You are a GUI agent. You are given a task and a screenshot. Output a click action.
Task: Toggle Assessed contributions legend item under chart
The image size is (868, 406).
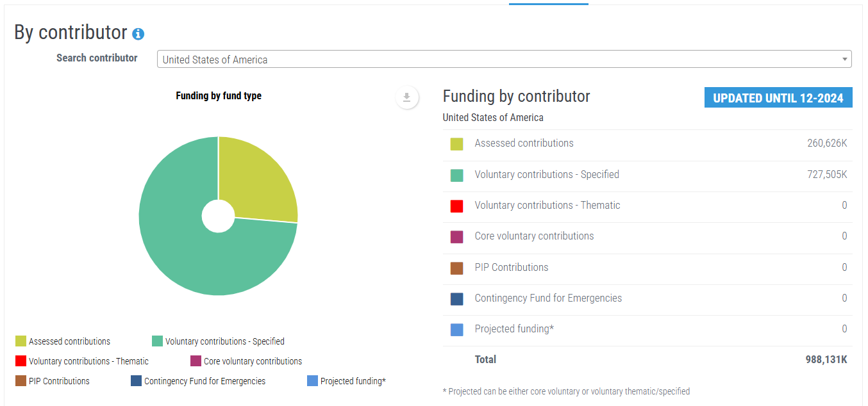[63, 341]
